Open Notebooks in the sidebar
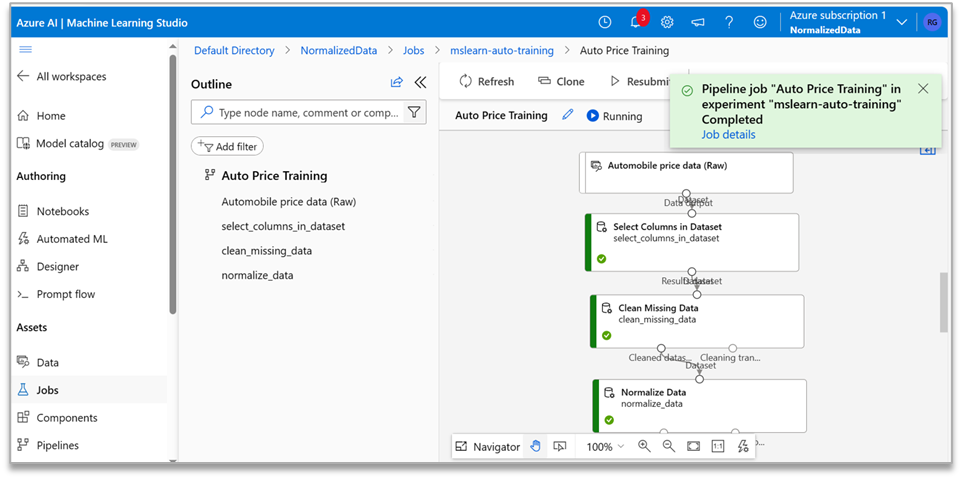 pos(53,211)
